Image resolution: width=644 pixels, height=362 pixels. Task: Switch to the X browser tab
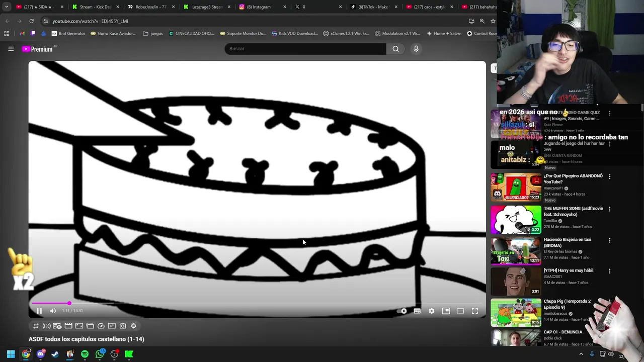317,7
